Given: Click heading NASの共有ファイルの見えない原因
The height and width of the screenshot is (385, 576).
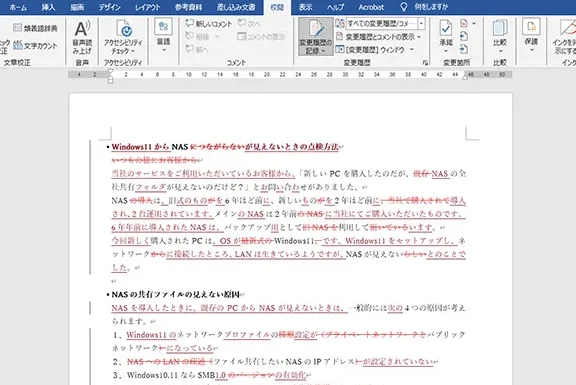Looking at the screenshot, I should 175,294.
